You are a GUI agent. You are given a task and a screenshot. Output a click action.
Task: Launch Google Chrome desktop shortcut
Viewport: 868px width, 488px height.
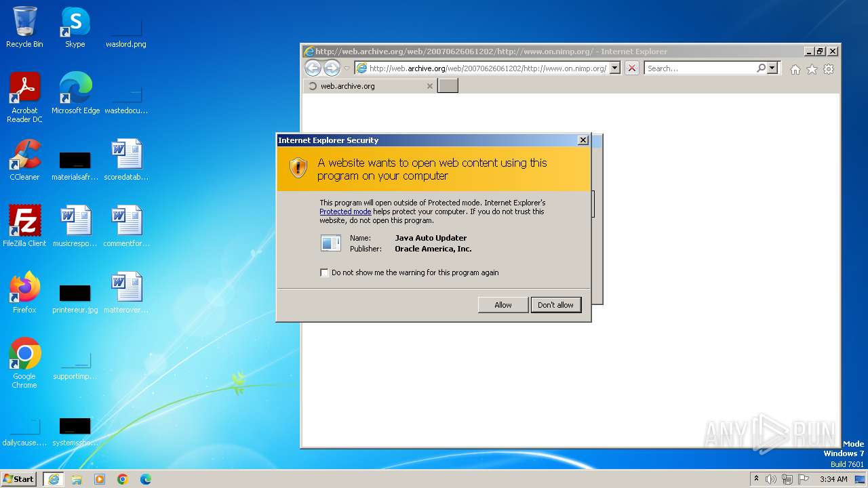point(24,363)
